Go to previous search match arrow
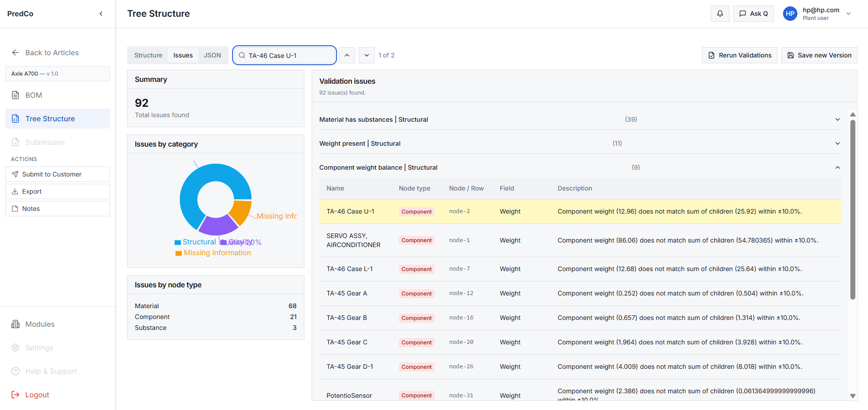The width and height of the screenshot is (868, 410). click(347, 55)
